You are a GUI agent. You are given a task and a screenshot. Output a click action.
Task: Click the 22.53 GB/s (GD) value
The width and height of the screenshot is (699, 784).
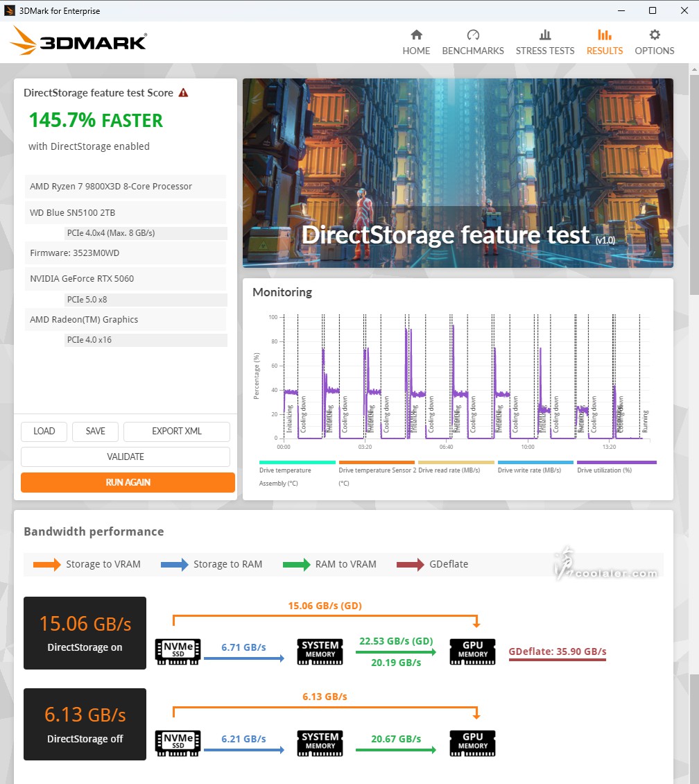pyautogui.click(x=396, y=641)
